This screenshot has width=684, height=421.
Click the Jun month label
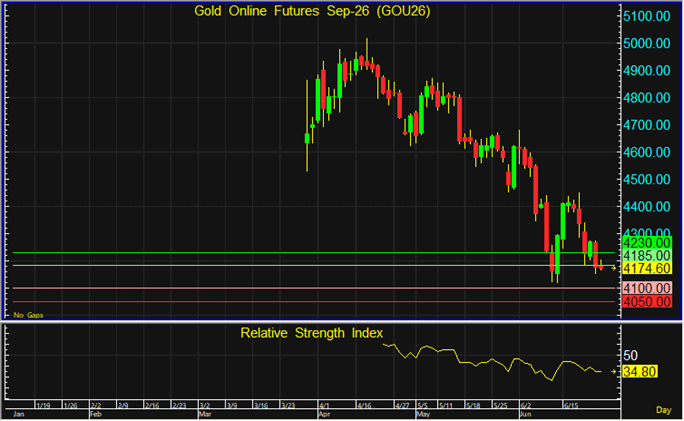tap(525, 414)
